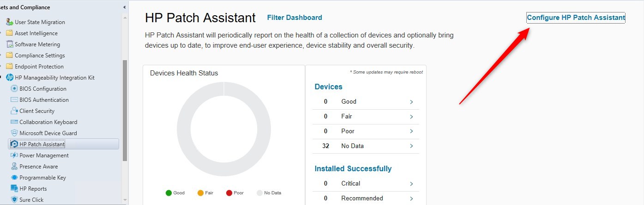Open the Presence Aware icon
Image resolution: width=644 pixels, height=205 pixels.
tap(14, 167)
